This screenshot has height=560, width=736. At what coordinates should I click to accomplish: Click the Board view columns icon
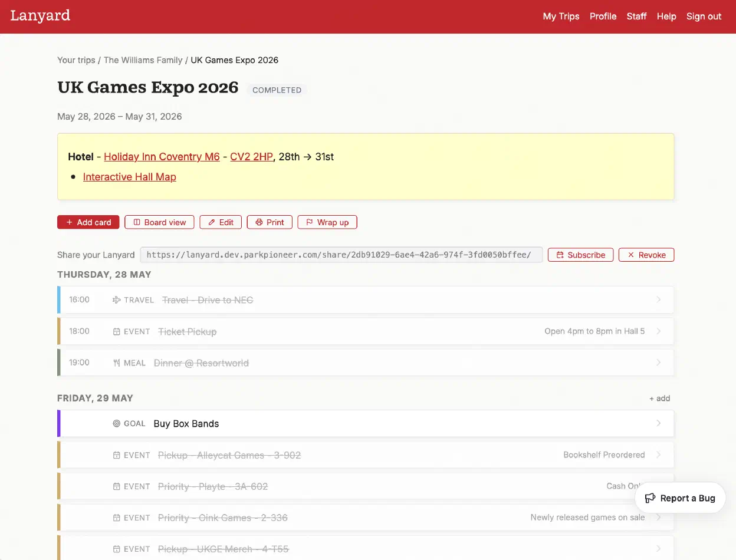coord(137,222)
